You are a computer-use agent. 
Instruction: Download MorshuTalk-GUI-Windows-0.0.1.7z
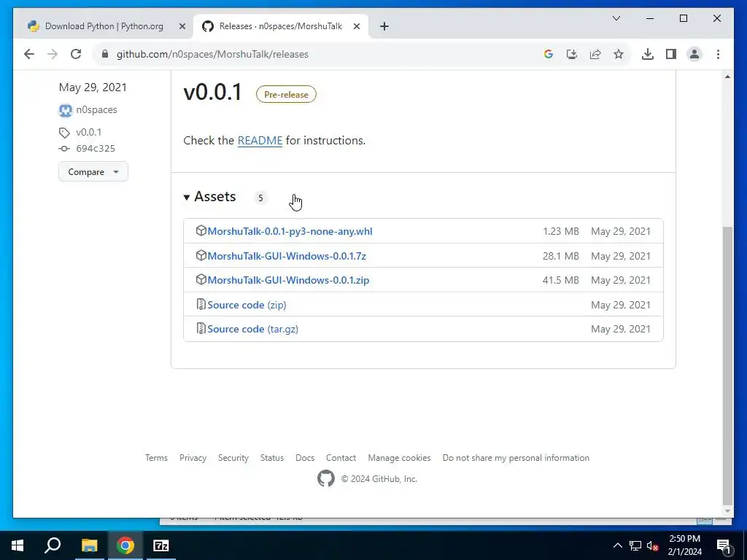tap(287, 256)
